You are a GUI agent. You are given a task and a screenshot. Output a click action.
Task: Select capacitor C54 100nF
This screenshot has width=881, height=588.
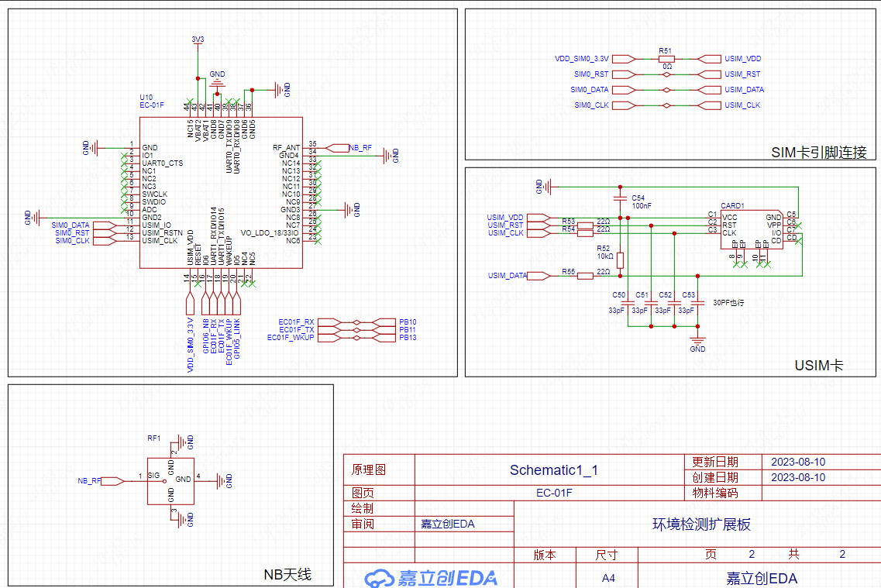pyautogui.click(x=621, y=198)
